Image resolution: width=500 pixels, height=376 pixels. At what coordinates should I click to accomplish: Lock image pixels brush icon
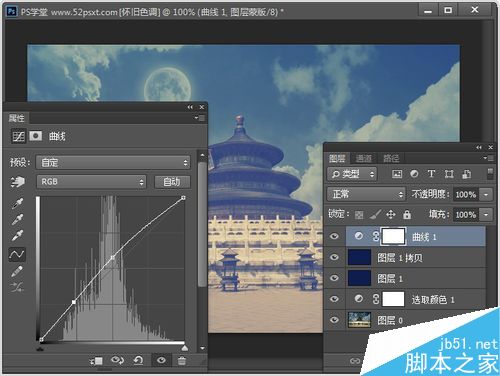(x=375, y=214)
